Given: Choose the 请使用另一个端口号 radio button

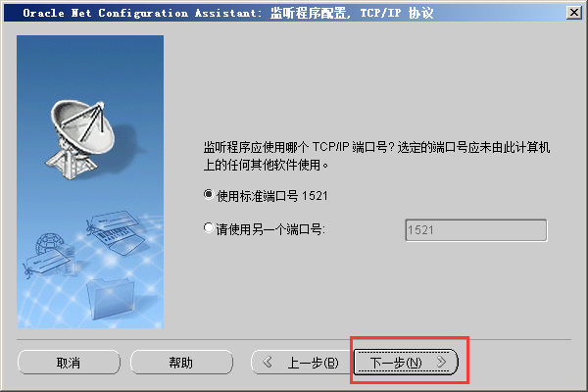Looking at the screenshot, I should pyautogui.click(x=209, y=227).
